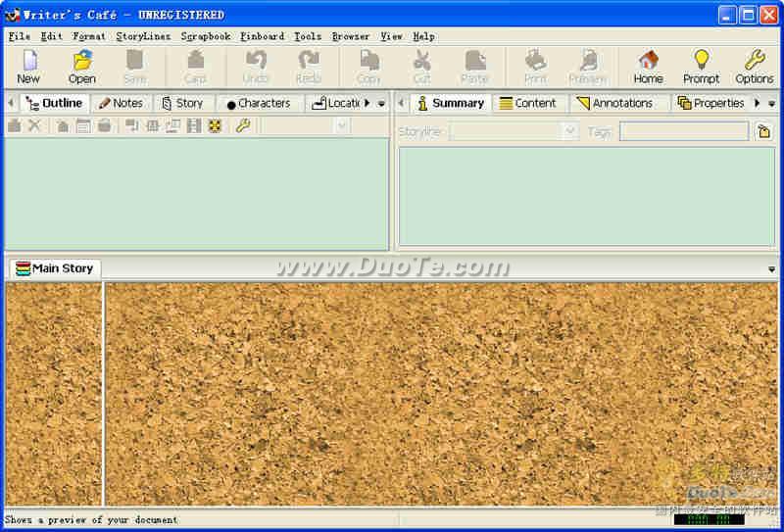This screenshot has height=532, width=784.
Task: Open the Storyline combo box
Action: pos(514,132)
